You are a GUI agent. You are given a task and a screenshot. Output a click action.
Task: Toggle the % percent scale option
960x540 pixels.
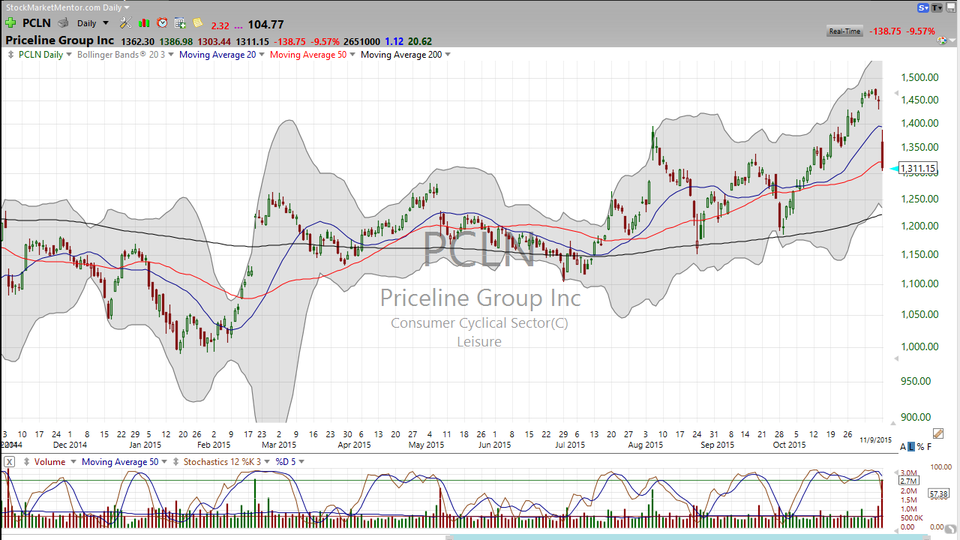coord(920,447)
